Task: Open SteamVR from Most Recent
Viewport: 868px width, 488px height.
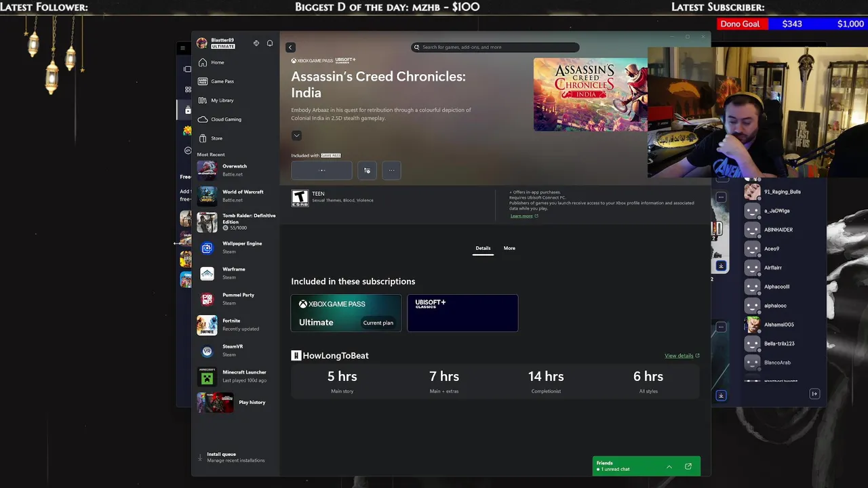Action: click(x=236, y=350)
